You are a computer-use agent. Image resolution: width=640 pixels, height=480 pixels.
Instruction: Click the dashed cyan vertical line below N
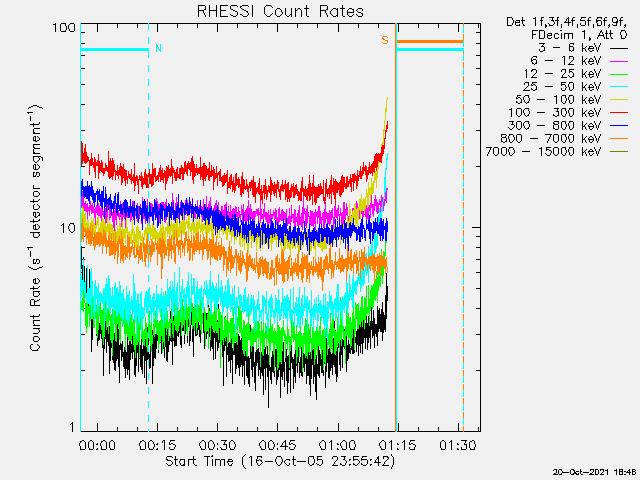[x=148, y=245]
